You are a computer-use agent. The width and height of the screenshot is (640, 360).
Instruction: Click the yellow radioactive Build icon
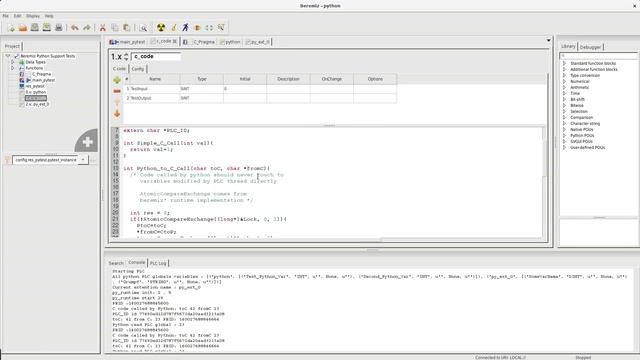point(161,28)
